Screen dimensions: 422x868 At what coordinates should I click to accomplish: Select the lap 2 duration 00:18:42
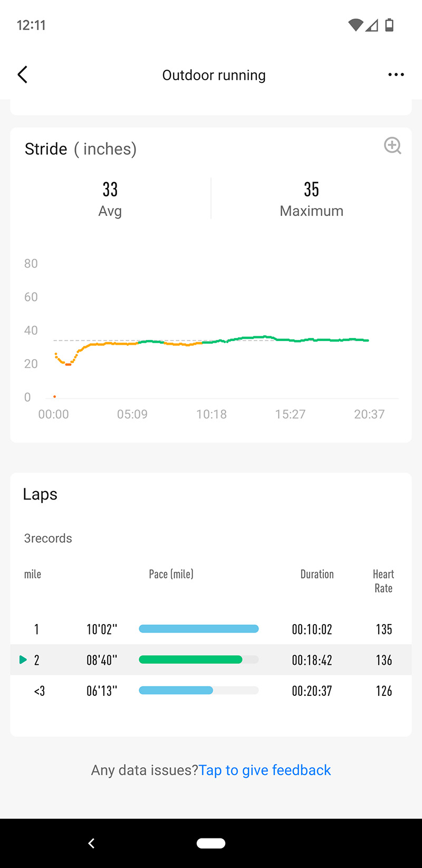point(312,660)
